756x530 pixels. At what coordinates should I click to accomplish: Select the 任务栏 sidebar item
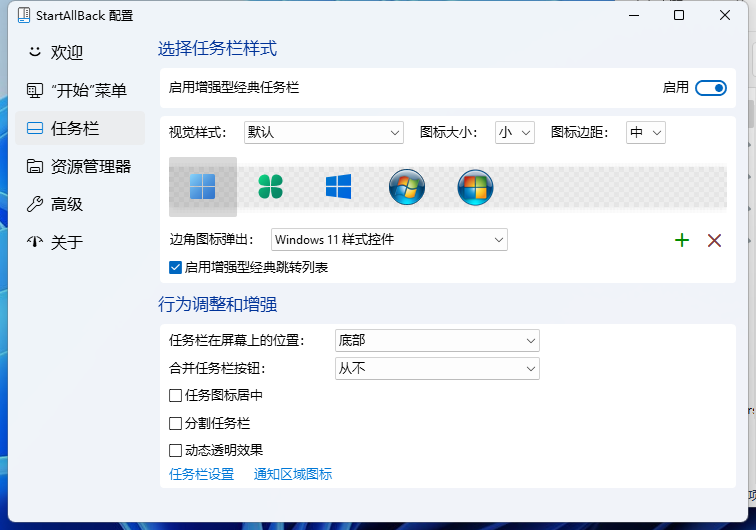point(80,128)
